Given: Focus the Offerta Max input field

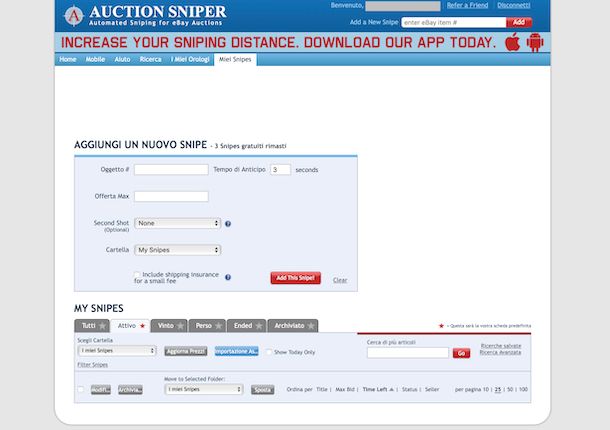Looking at the screenshot, I should click(x=171, y=197).
